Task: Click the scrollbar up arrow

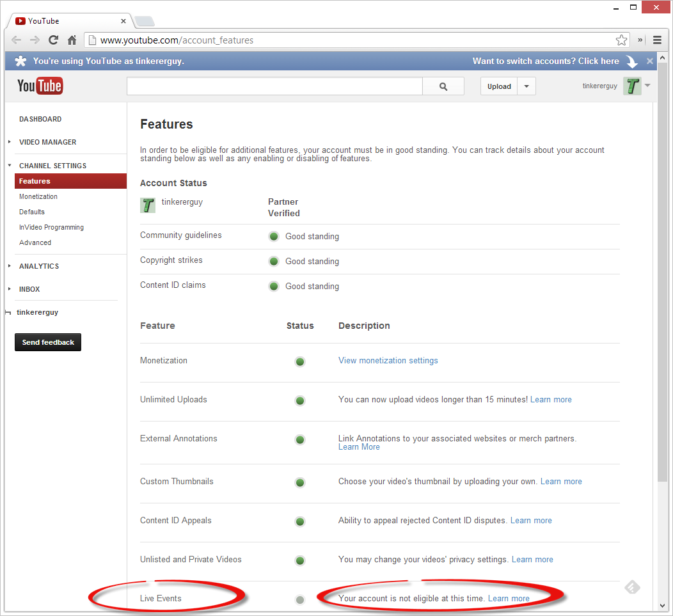Action: tap(662, 57)
